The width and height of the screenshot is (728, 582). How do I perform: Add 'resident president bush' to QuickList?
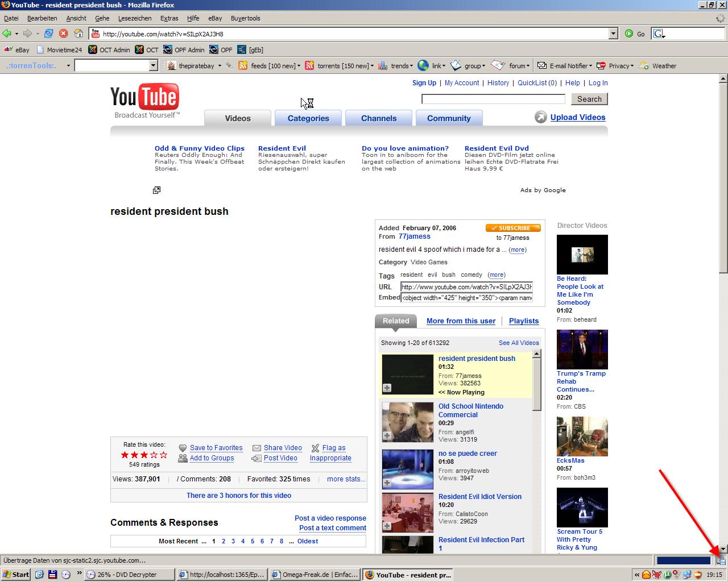(387, 388)
